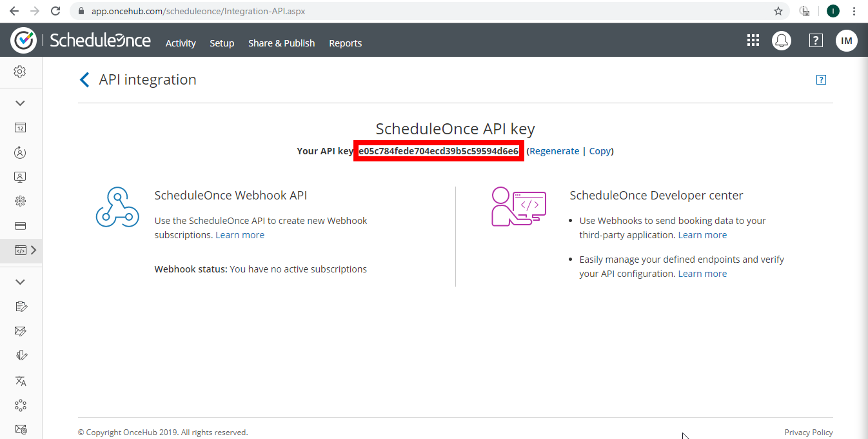Click the Regenerate API key link

coord(555,151)
